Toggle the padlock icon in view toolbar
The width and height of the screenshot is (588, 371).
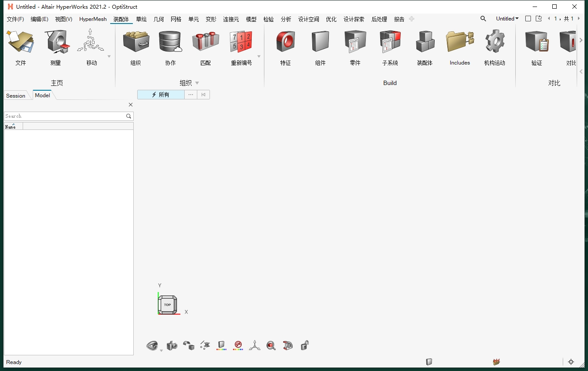[304, 346]
